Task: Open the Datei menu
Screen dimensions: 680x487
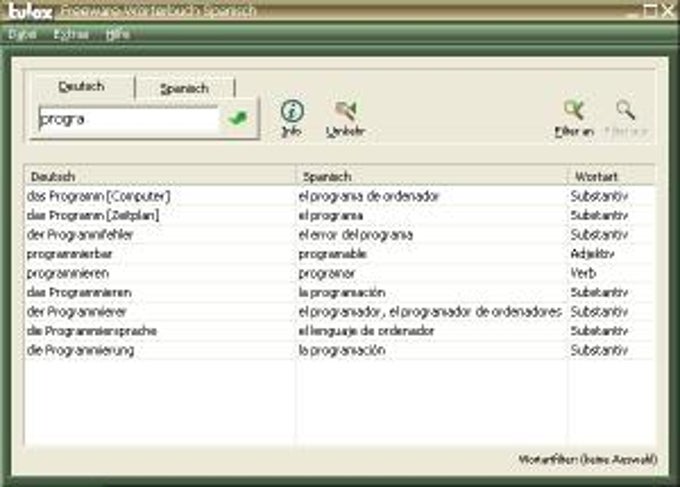Action: tap(23, 34)
